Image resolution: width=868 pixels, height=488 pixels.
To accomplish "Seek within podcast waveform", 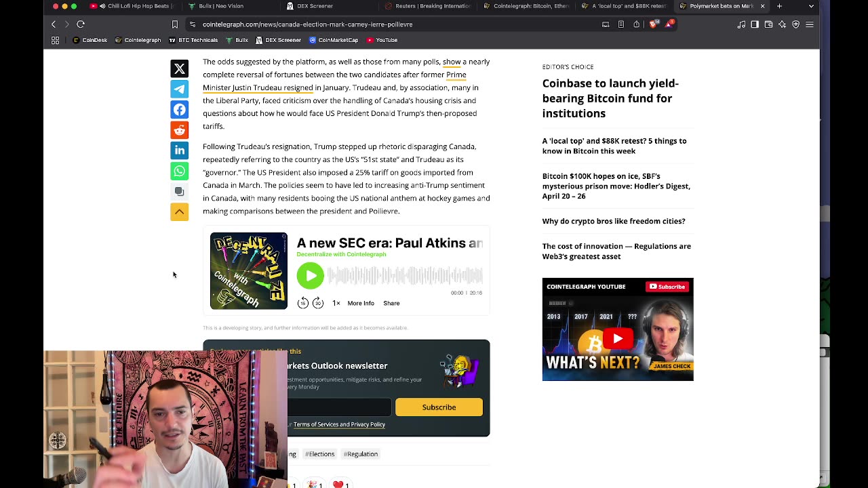I will coord(405,275).
